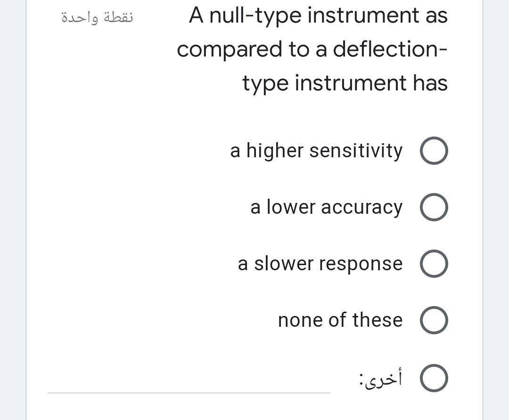Click the 'none of these' option label
Screen dimensions: 509x420
340,320
